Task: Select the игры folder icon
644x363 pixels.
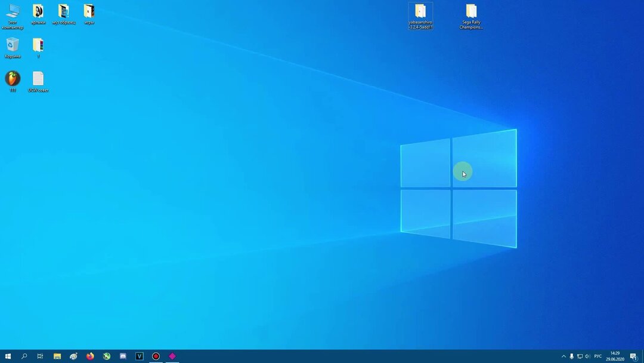Action: [89, 15]
